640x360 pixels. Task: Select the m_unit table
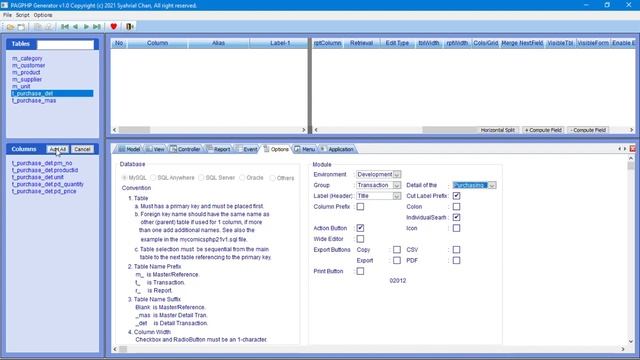[21, 86]
